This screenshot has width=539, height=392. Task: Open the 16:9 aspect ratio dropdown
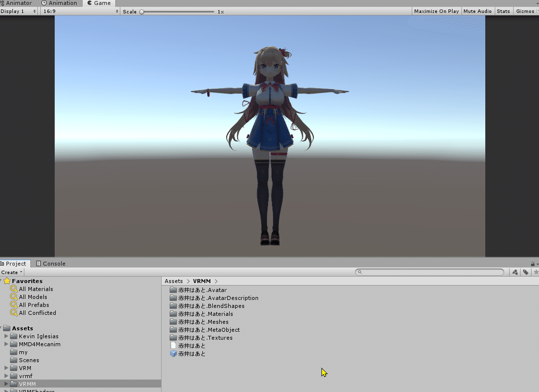click(x=80, y=11)
